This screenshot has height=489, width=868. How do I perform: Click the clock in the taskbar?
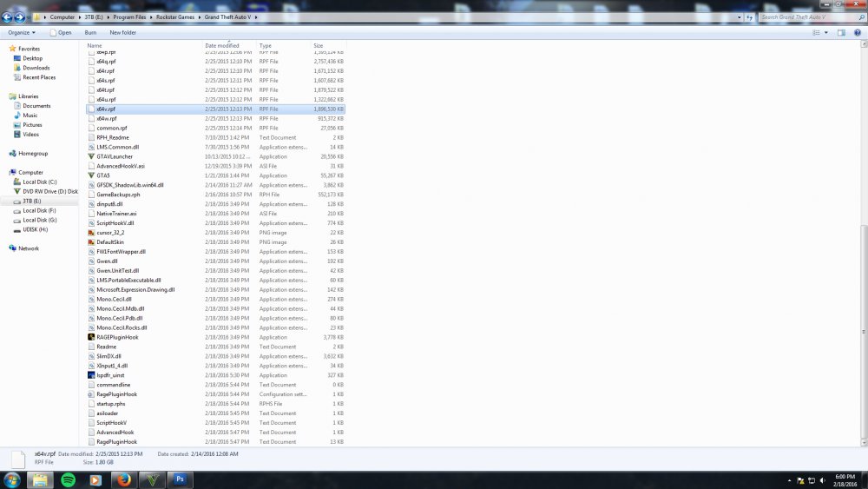(x=845, y=480)
